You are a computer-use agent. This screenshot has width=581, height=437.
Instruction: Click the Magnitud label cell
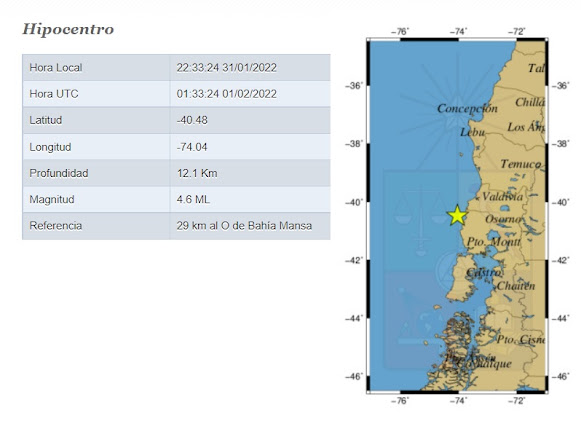(x=96, y=199)
